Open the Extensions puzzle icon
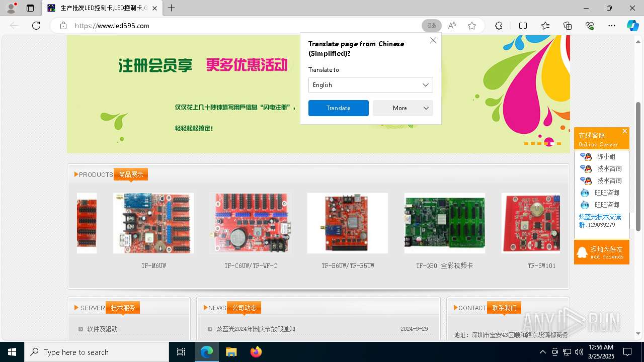Screen dimensions: 644x362 (x=499, y=26)
